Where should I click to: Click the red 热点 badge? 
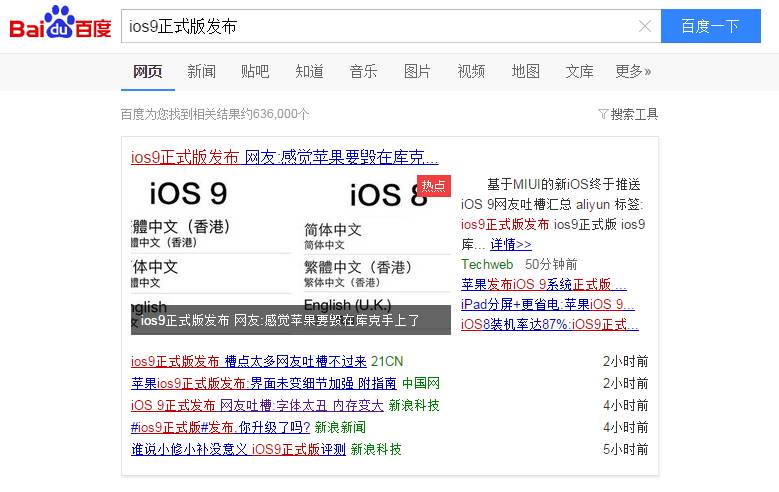click(x=434, y=186)
